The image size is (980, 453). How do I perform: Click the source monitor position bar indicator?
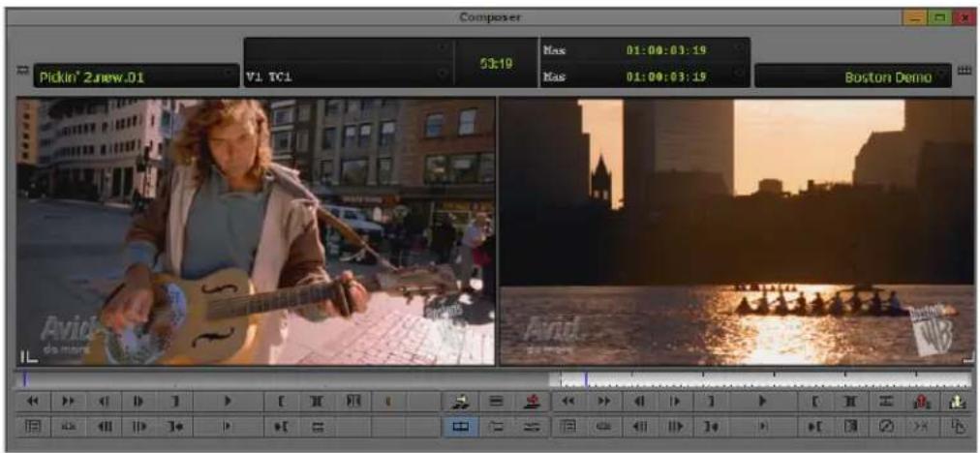pyautogui.click(x=25, y=378)
